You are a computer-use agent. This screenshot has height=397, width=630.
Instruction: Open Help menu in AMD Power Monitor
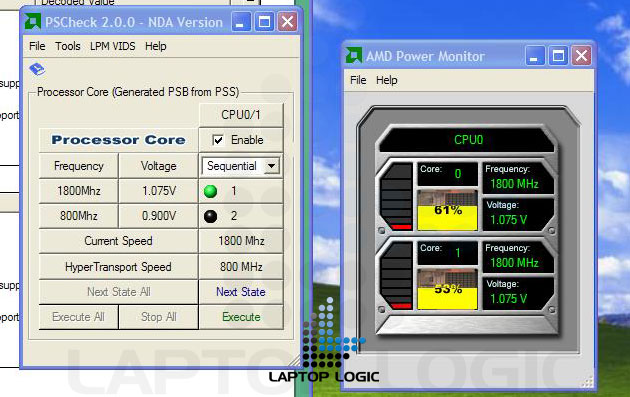coord(387,80)
